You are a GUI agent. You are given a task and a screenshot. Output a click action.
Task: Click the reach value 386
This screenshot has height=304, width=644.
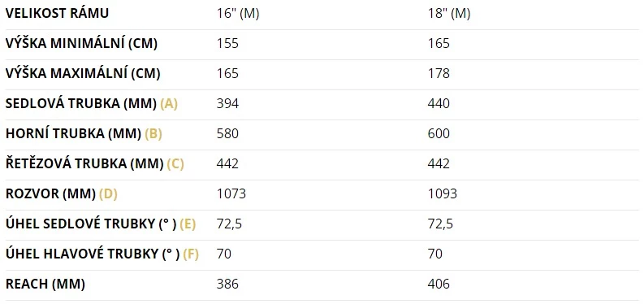pos(227,284)
